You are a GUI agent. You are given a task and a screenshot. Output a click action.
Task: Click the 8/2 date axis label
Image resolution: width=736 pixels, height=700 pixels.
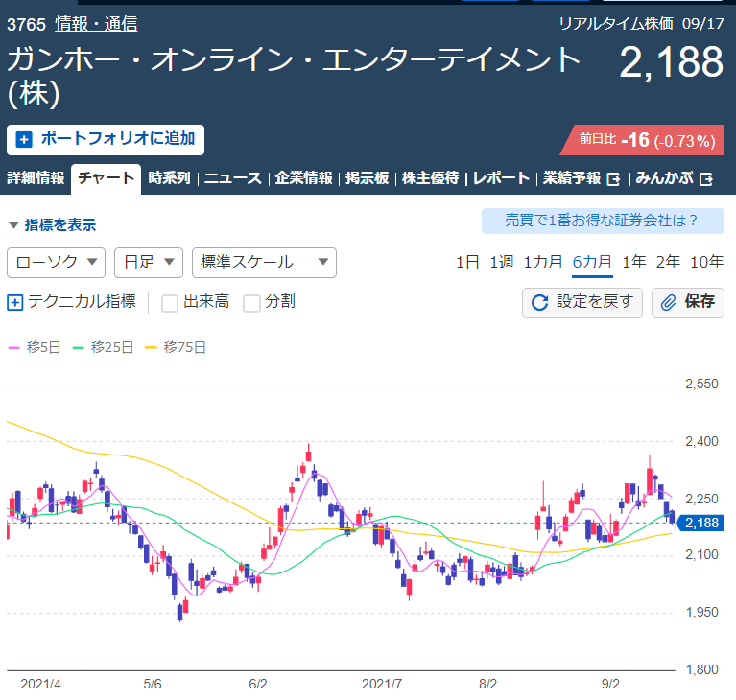tap(487, 684)
